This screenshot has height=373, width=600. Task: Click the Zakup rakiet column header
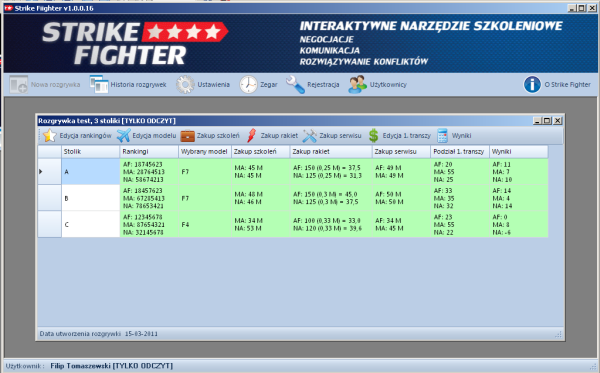[x=331, y=151]
